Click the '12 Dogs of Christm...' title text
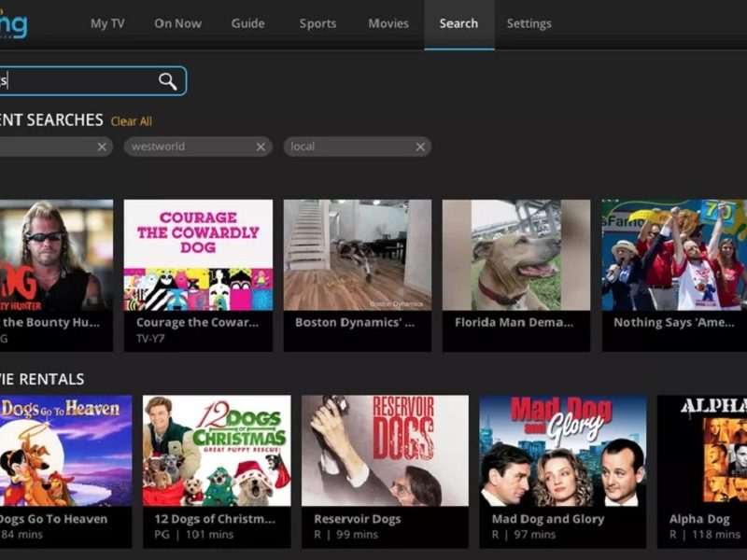This screenshot has width=747, height=560. point(215,519)
